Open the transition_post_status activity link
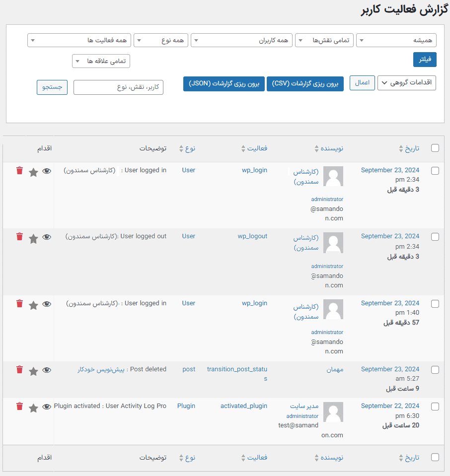 click(237, 374)
